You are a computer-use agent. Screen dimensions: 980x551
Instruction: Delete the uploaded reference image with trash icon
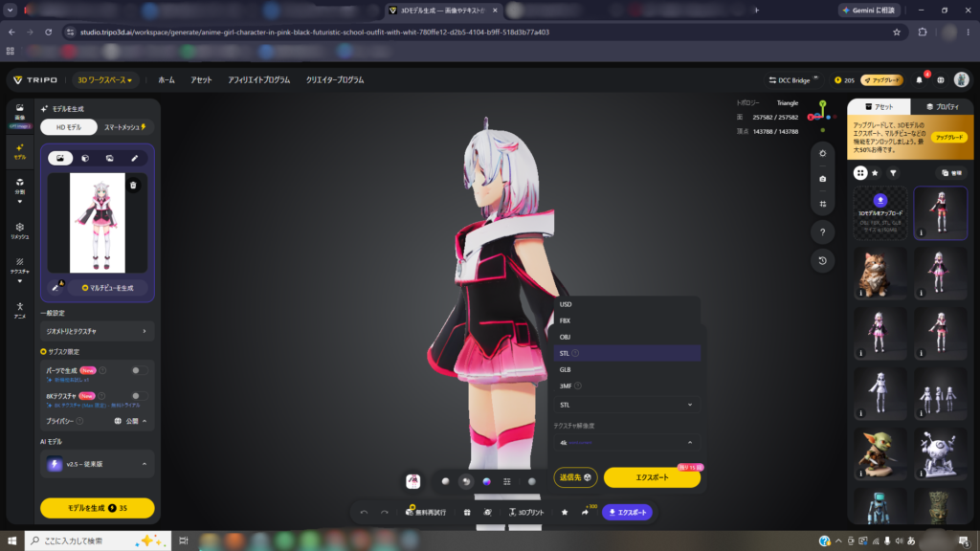tap(133, 185)
